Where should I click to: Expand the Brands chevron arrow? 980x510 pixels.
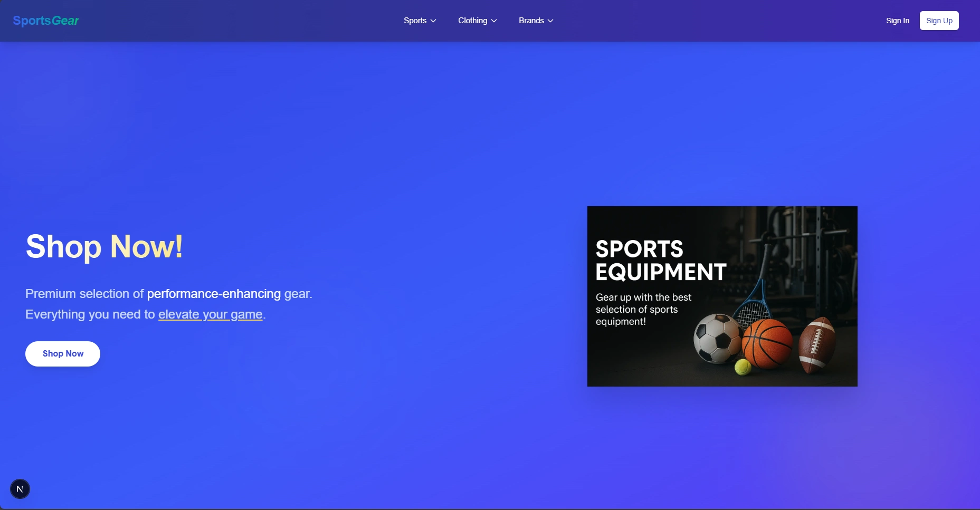click(x=550, y=21)
